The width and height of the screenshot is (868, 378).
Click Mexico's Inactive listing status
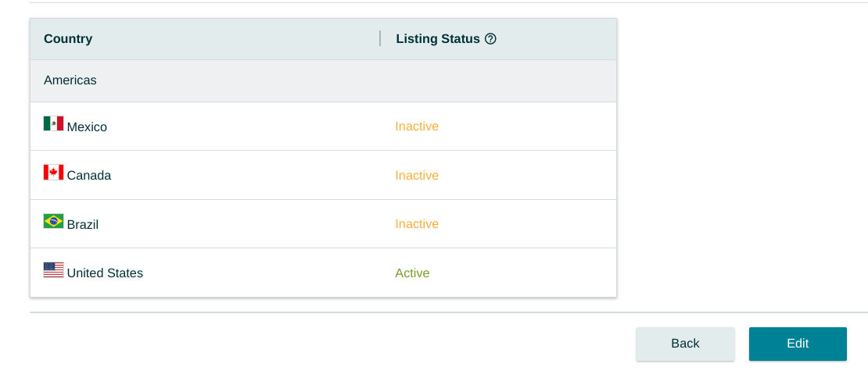pos(417,127)
